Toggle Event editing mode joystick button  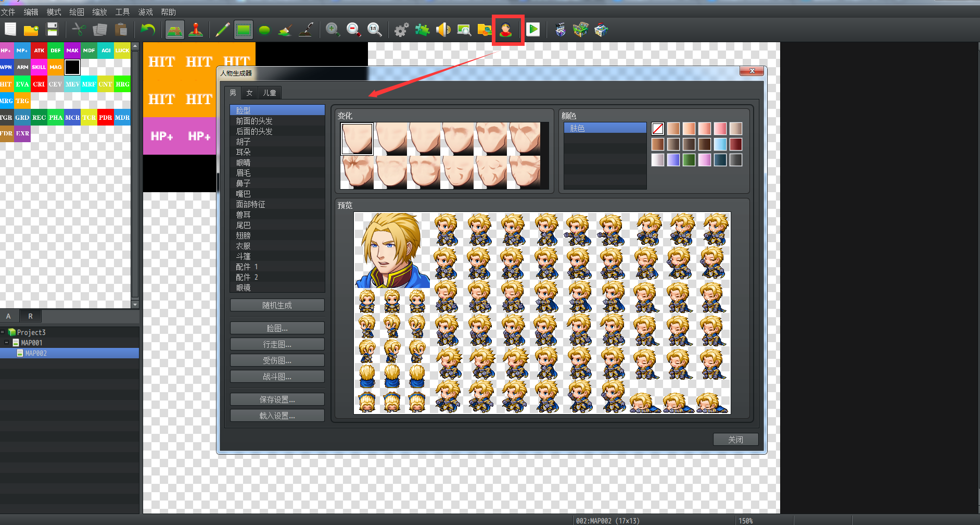tap(196, 30)
